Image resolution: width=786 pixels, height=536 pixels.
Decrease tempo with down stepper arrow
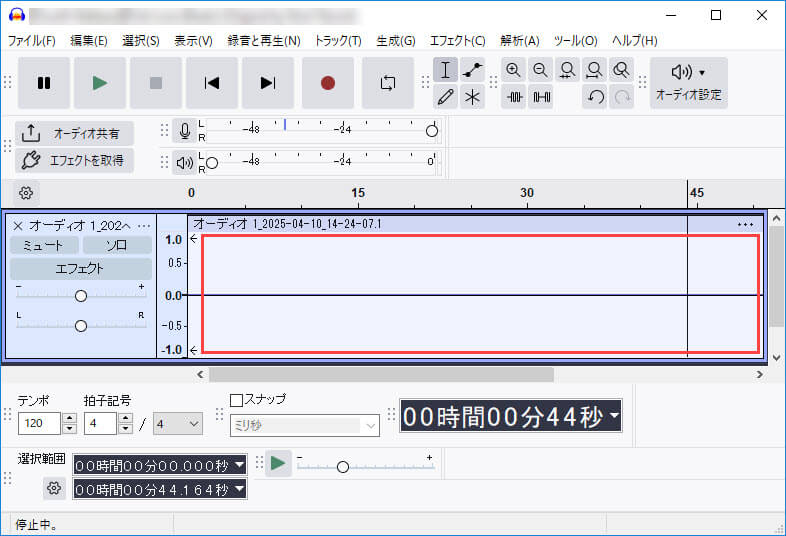(70, 429)
